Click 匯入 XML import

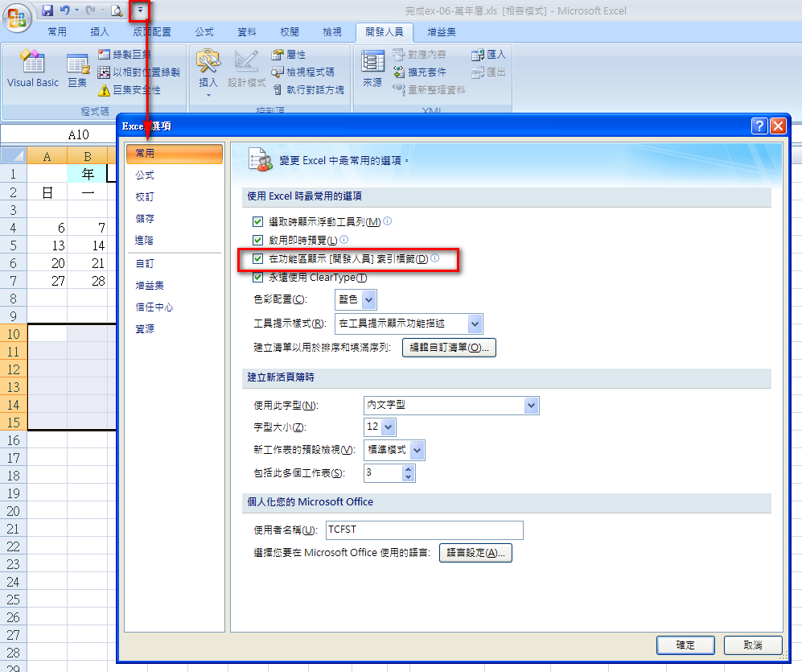(x=488, y=54)
